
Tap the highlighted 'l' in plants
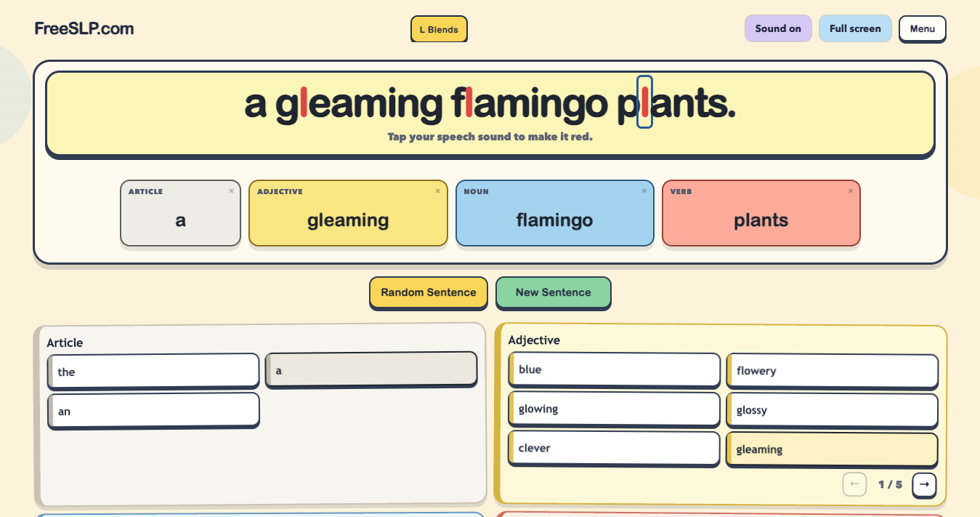tap(644, 103)
